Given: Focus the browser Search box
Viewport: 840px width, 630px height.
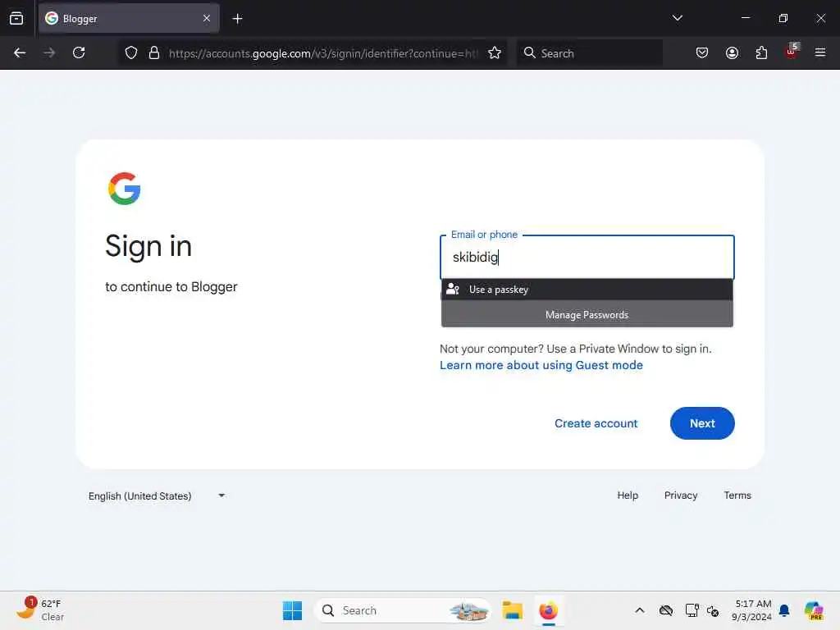Looking at the screenshot, I should coord(589,53).
